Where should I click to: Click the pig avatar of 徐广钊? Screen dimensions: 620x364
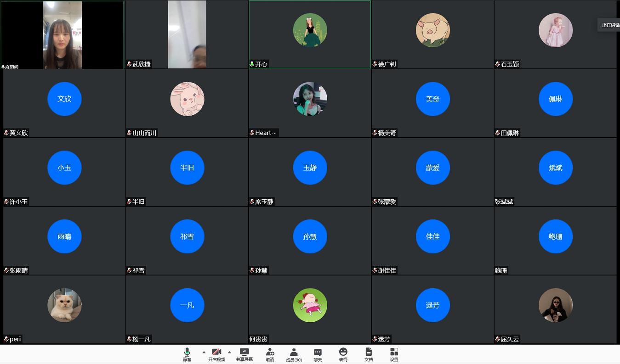pos(432,30)
